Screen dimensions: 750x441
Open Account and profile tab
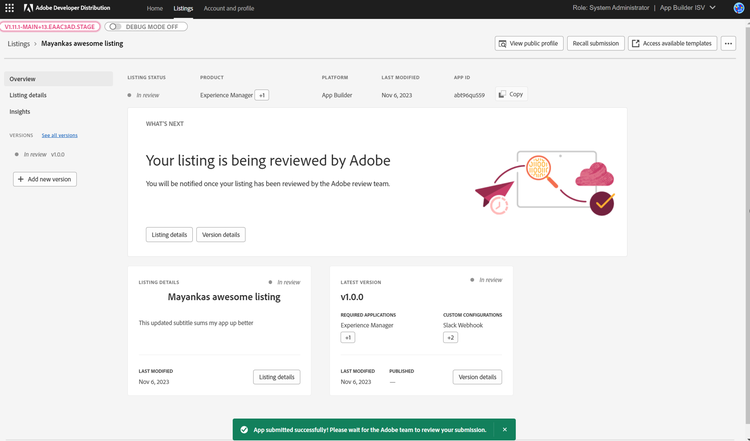point(229,9)
